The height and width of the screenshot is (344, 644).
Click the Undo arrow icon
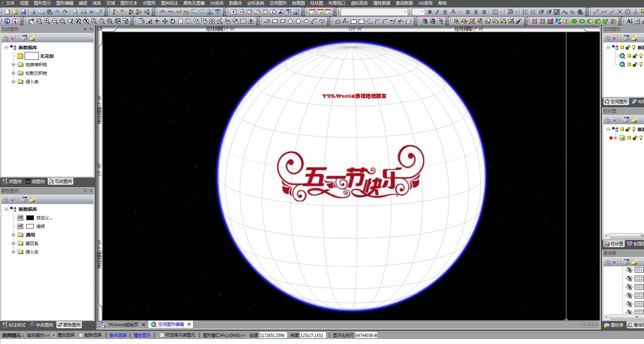click(57, 12)
